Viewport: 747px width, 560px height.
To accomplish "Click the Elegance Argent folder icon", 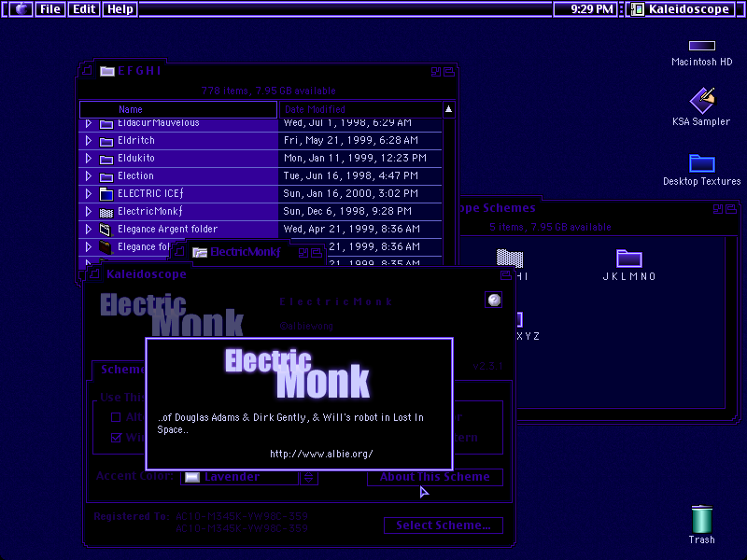I will tap(106, 230).
